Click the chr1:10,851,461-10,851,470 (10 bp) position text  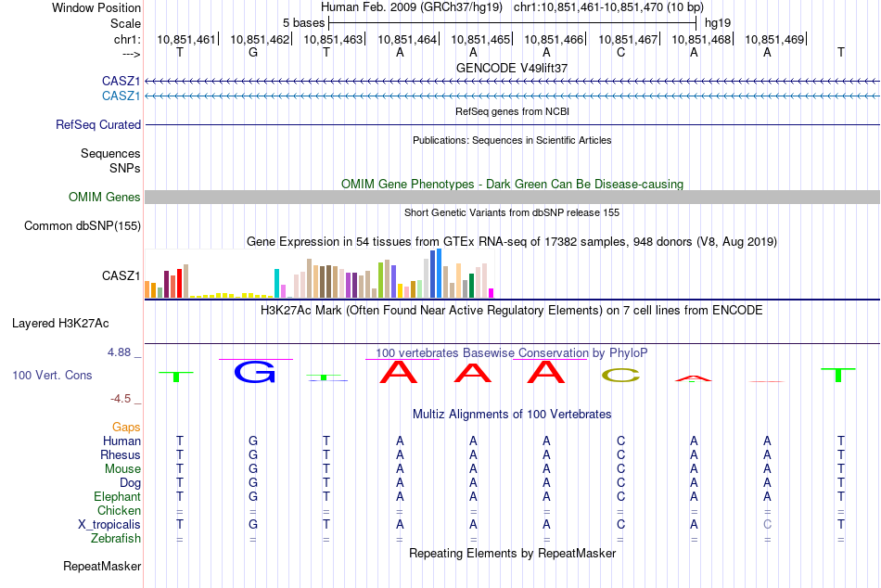[608, 7]
